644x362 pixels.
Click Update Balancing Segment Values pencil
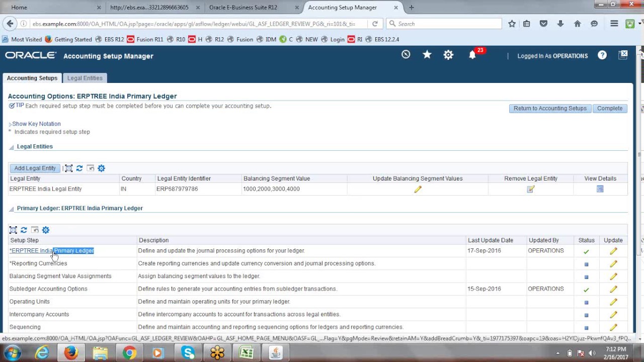tap(418, 189)
